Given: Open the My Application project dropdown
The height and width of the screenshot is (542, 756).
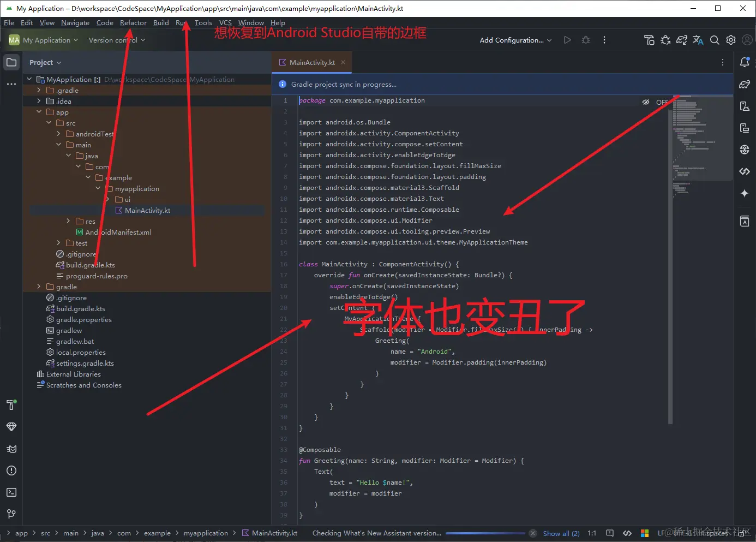Looking at the screenshot, I should [44, 40].
